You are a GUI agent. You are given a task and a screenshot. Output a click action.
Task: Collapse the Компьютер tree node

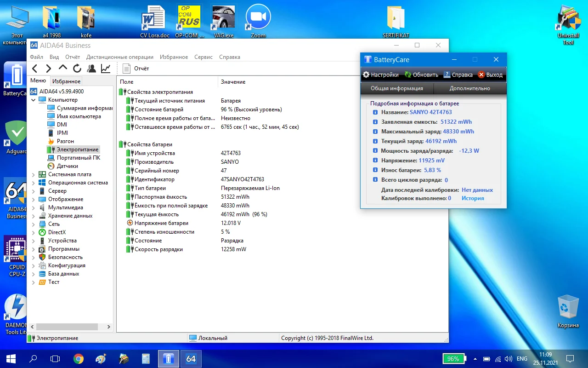tap(33, 100)
